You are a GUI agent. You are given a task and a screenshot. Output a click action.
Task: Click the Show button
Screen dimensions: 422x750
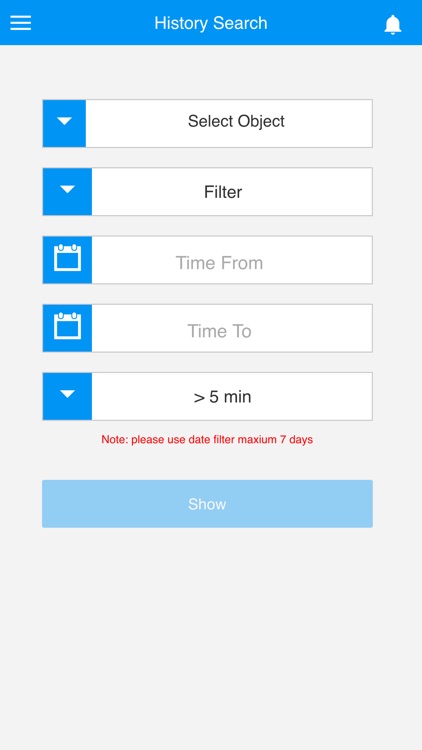pyautogui.click(x=207, y=504)
